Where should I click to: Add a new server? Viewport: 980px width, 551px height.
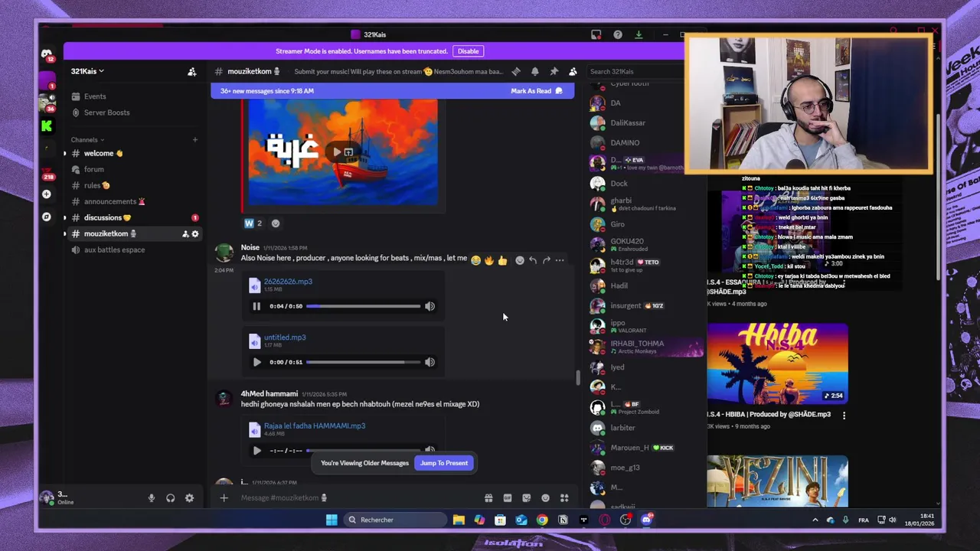[x=47, y=194]
